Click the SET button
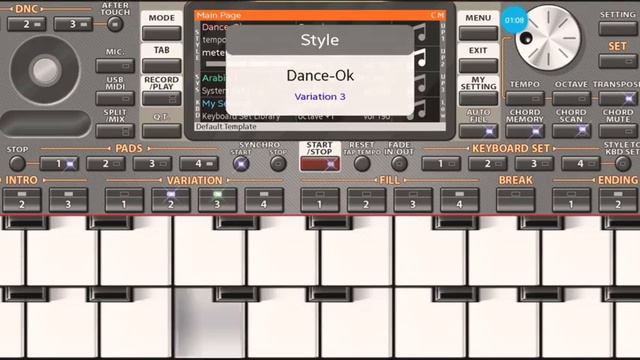Screen dimensions: 640x360 618,61
